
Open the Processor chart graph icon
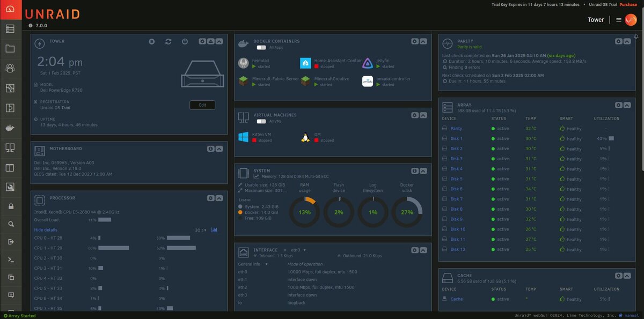tap(215, 230)
